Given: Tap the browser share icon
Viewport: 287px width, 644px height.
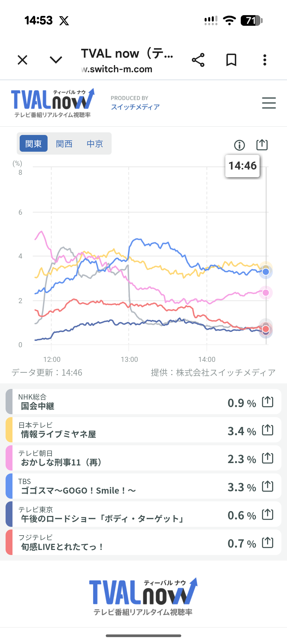Looking at the screenshot, I should pyautogui.click(x=198, y=60).
